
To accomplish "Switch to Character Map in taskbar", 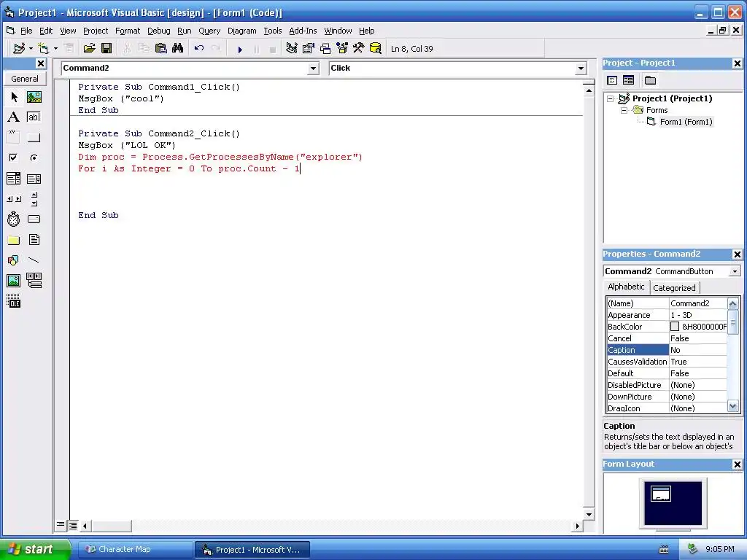I will tap(135, 549).
